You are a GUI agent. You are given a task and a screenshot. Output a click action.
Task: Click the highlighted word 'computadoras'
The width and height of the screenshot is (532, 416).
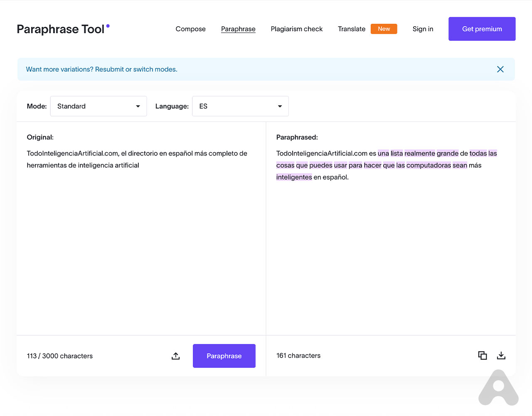click(428, 166)
